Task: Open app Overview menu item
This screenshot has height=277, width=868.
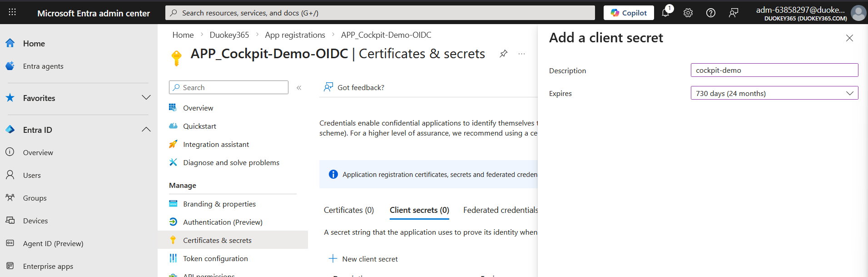Action: click(198, 108)
